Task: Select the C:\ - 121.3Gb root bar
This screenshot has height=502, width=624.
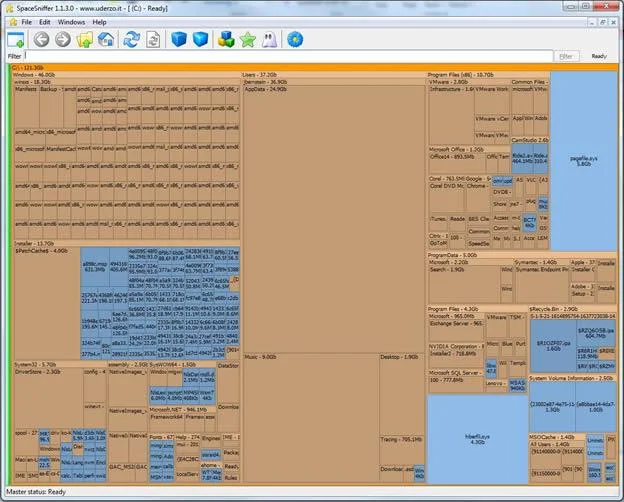Action: 314,68
